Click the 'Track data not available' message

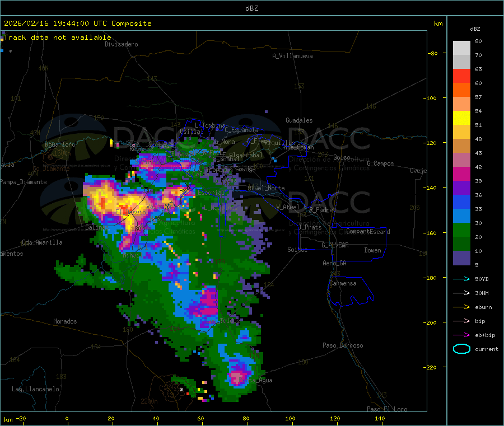[x=58, y=38]
